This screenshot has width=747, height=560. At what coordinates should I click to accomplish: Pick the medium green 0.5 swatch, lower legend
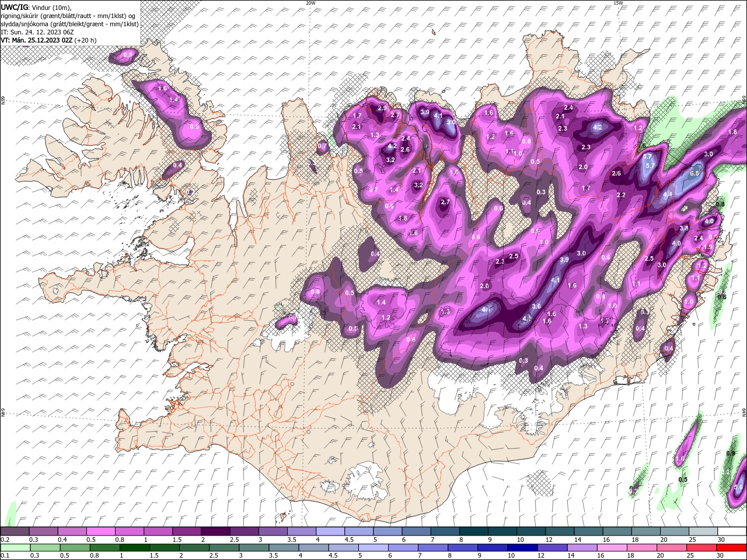(x=75, y=548)
